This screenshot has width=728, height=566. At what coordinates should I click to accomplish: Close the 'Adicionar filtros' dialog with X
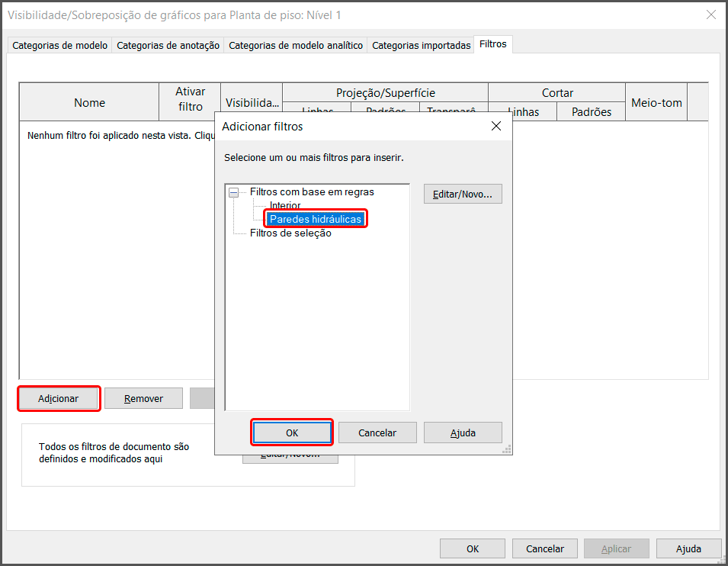point(495,127)
